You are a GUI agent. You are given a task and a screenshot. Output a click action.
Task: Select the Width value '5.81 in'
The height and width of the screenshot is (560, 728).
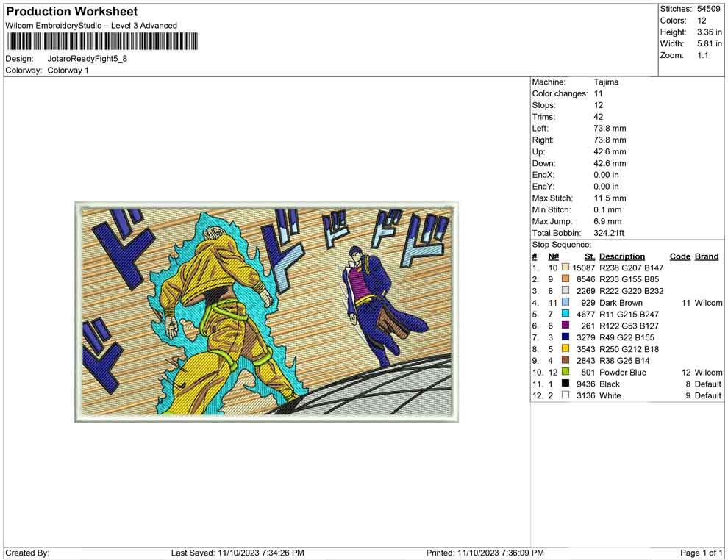point(710,43)
